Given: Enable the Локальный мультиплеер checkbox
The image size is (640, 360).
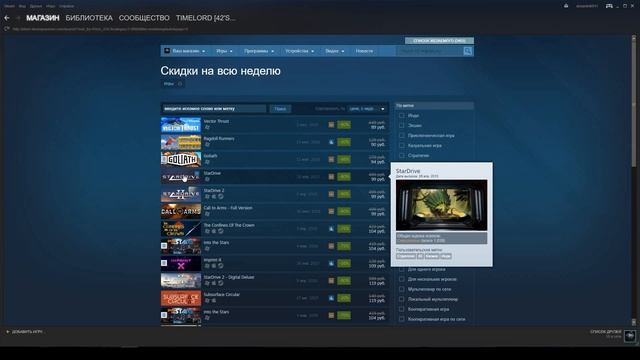Looking at the screenshot, I should [x=402, y=299].
